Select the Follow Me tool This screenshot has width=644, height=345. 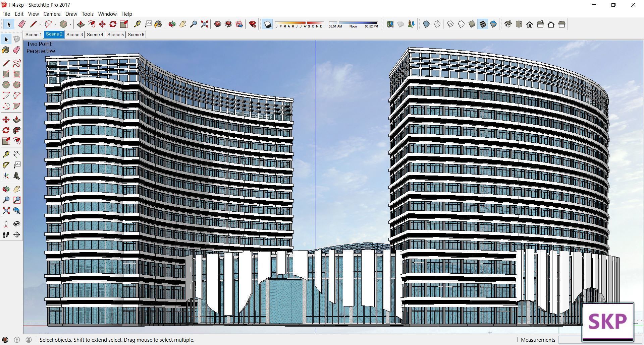click(17, 130)
